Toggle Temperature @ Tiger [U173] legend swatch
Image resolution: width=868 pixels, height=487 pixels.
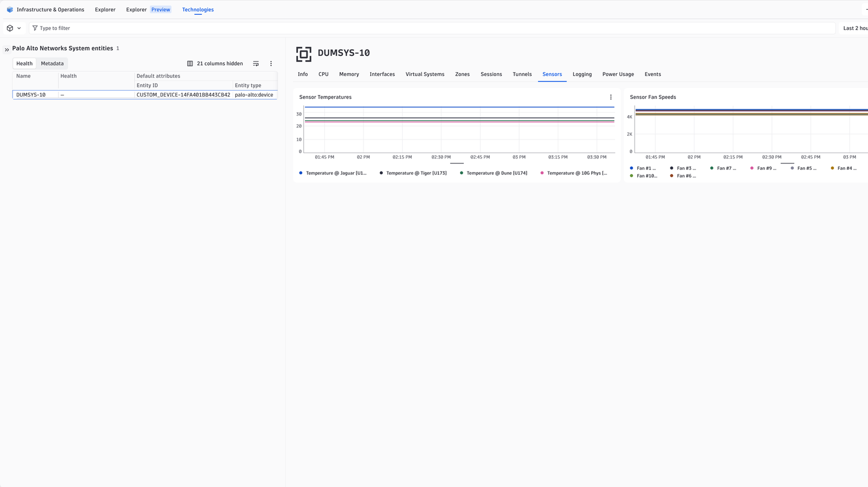381,173
